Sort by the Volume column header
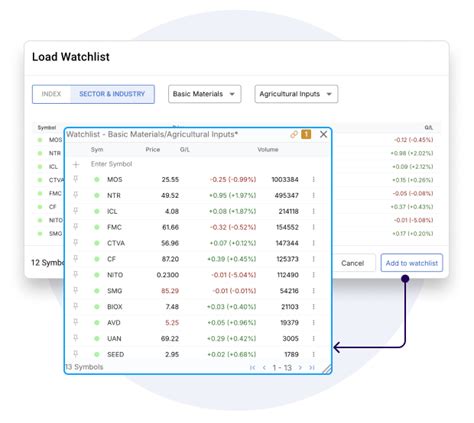 coord(268,150)
